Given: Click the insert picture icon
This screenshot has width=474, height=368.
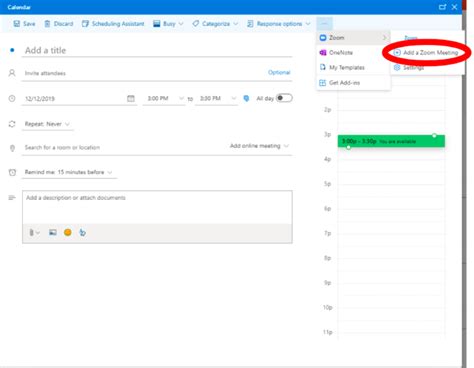Looking at the screenshot, I should tap(53, 232).
